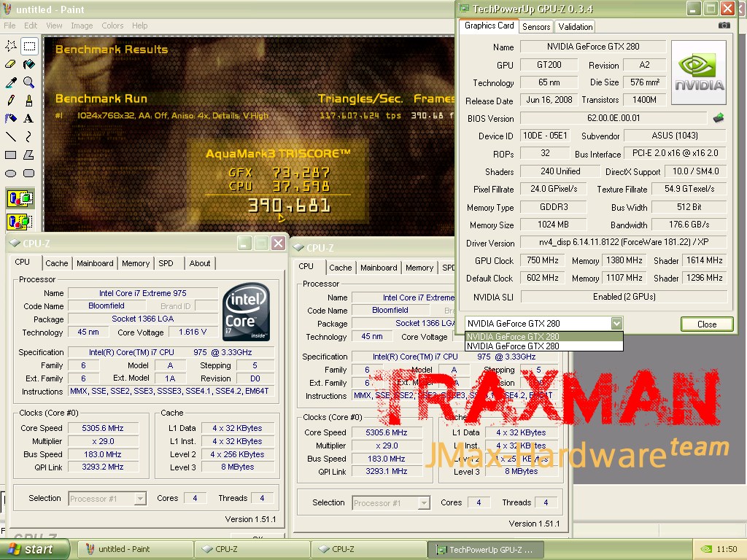Select the Pick Color eyedropper tool
The width and height of the screenshot is (747, 560).
point(11,82)
